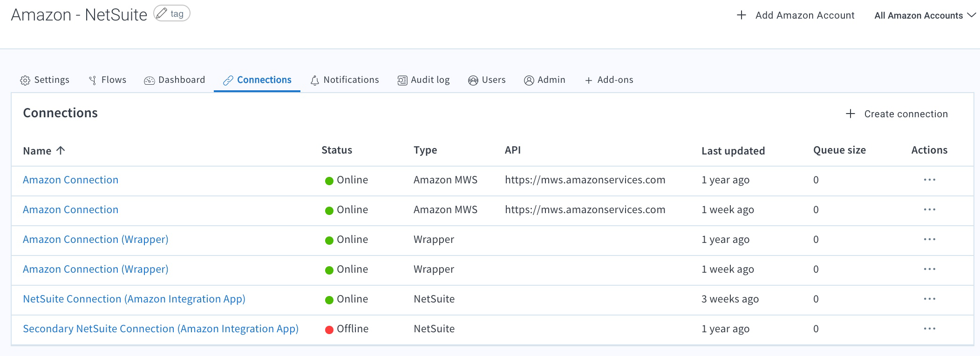Click the Amazon - NetSuite page title
The width and height of the screenshot is (980, 356).
click(79, 15)
